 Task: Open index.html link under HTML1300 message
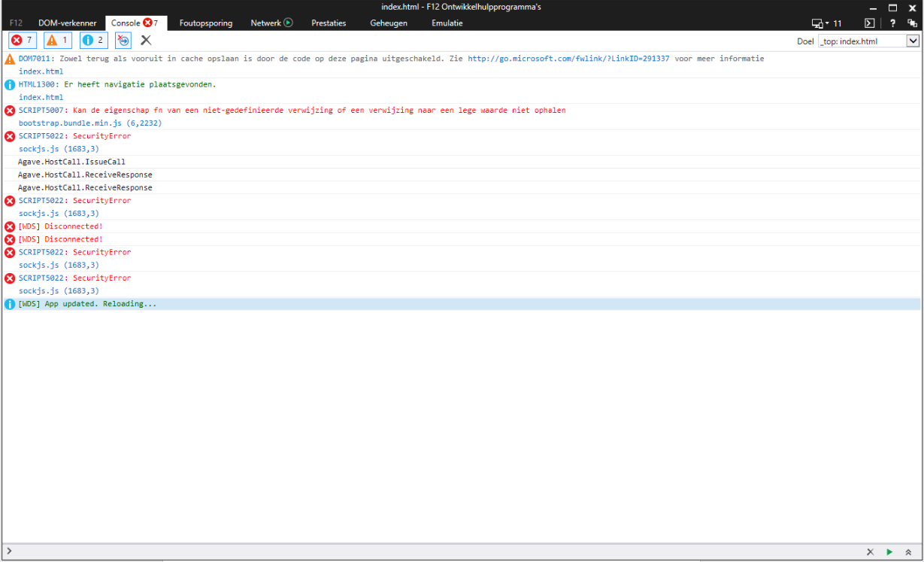[x=41, y=97]
